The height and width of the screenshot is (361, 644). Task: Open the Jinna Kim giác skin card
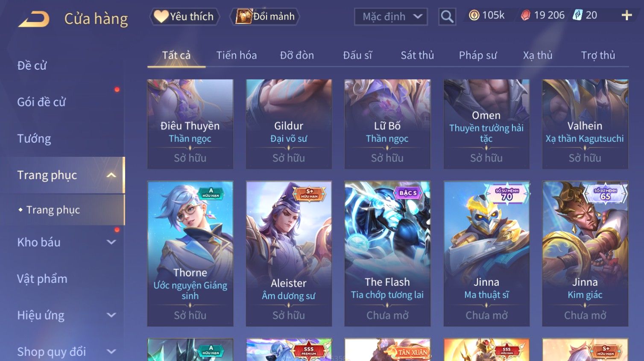click(585, 254)
